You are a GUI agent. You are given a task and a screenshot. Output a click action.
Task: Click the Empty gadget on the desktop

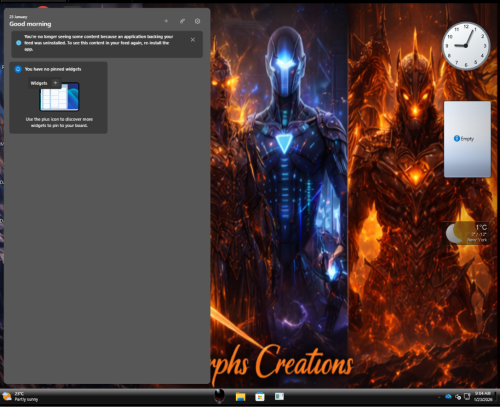pyautogui.click(x=467, y=139)
